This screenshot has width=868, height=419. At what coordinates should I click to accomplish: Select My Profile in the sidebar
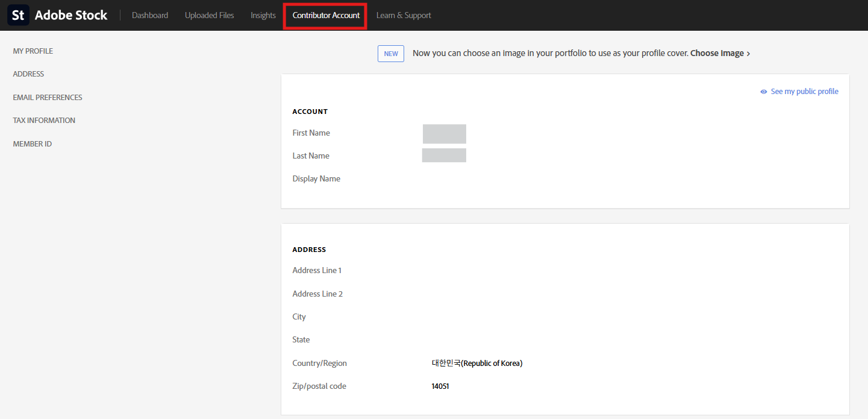tap(33, 51)
